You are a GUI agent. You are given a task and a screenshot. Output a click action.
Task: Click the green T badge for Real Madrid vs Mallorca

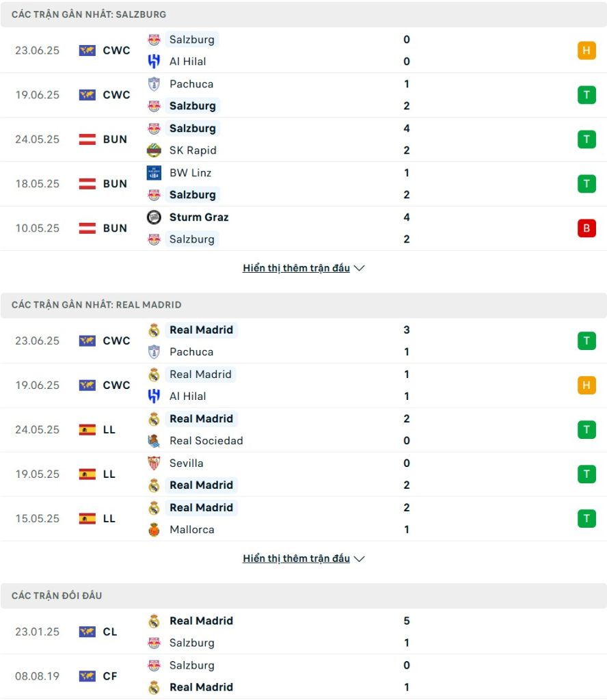click(x=586, y=518)
